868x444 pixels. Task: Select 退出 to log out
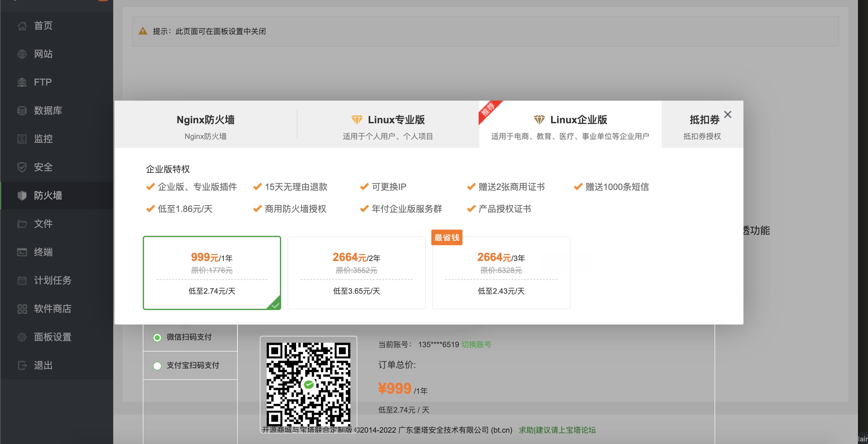click(57, 365)
